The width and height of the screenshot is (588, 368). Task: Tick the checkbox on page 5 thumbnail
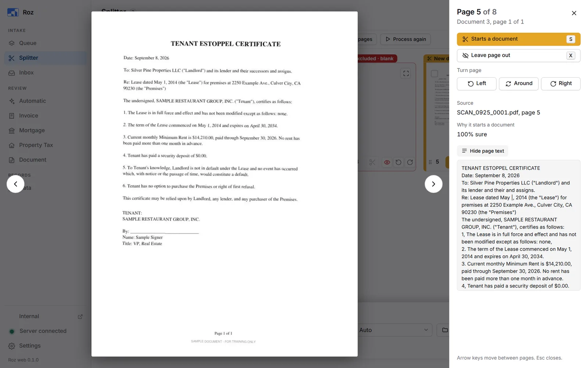tap(434, 74)
